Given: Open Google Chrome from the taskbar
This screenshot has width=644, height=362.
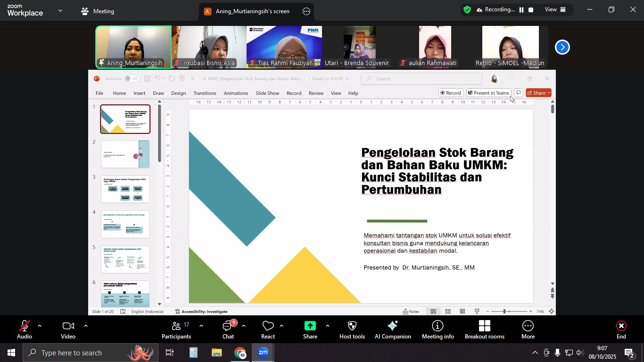Looking at the screenshot, I should pos(240,353).
